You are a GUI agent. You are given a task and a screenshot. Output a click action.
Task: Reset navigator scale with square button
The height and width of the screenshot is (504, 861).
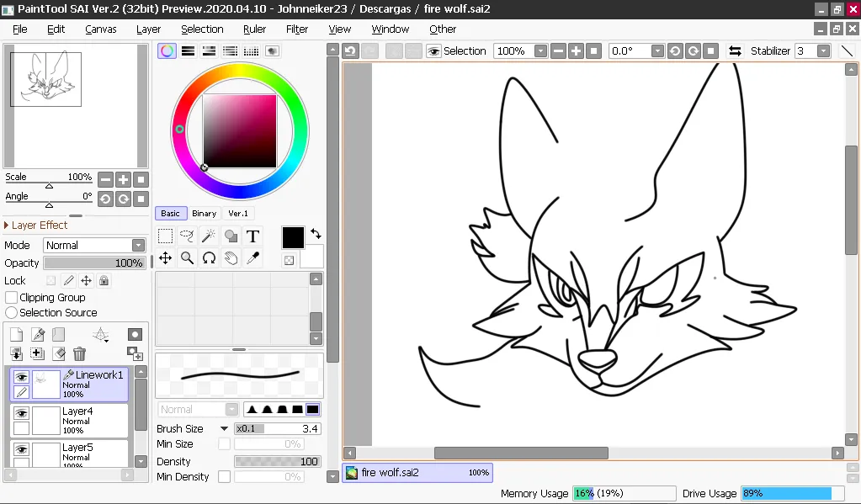pos(141,179)
